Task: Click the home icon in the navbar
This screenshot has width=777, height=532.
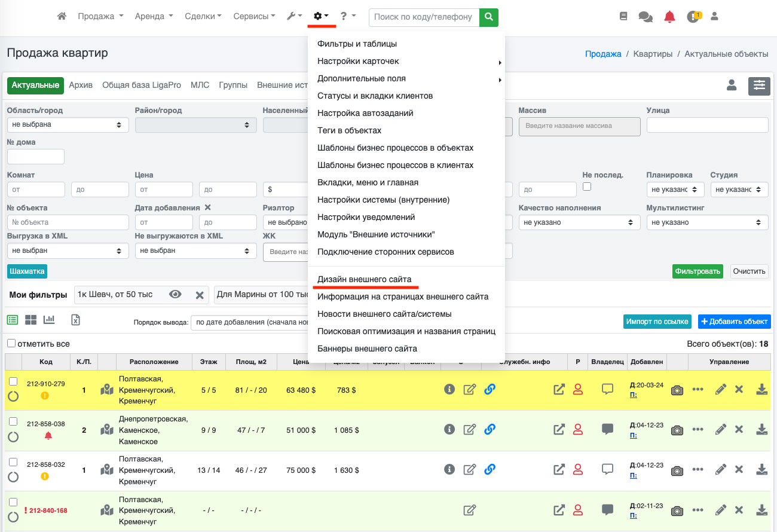Action: (62, 17)
